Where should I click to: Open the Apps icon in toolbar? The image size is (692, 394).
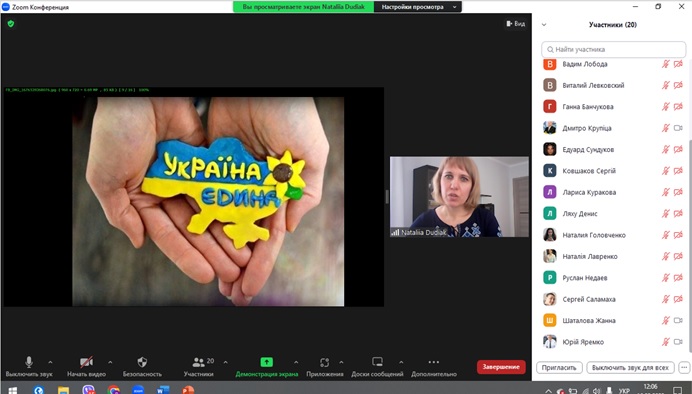click(x=324, y=362)
